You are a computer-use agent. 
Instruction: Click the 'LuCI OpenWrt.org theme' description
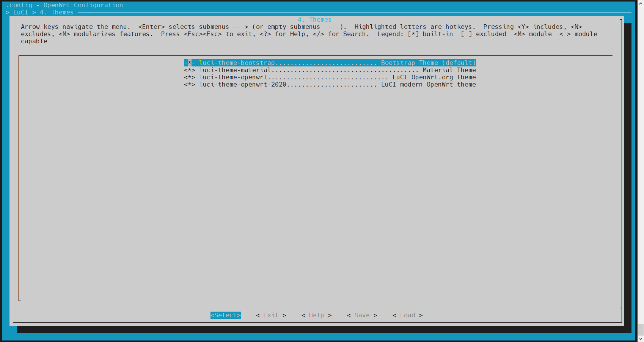point(434,77)
